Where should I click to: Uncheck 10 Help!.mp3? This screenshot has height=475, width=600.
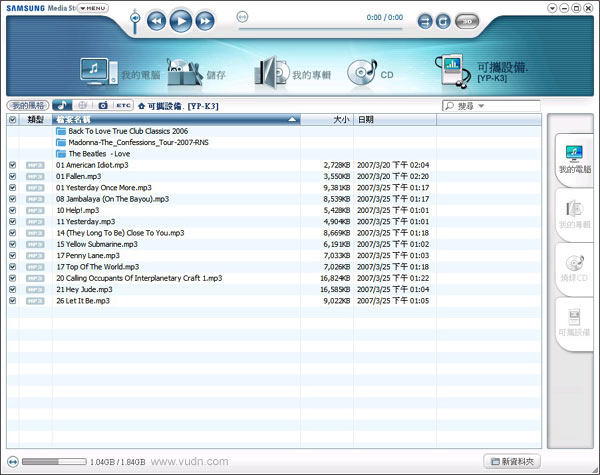coord(13,210)
